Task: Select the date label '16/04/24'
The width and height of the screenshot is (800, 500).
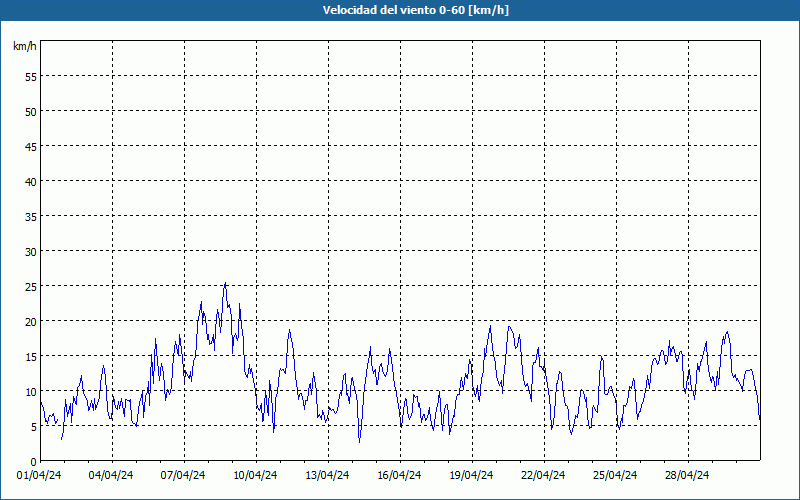Action: tap(399, 475)
